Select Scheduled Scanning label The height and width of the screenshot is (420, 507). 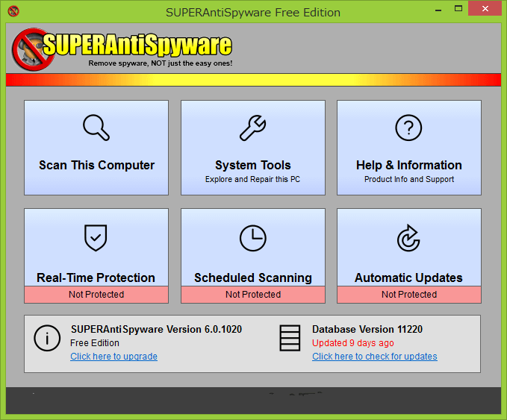(x=253, y=278)
